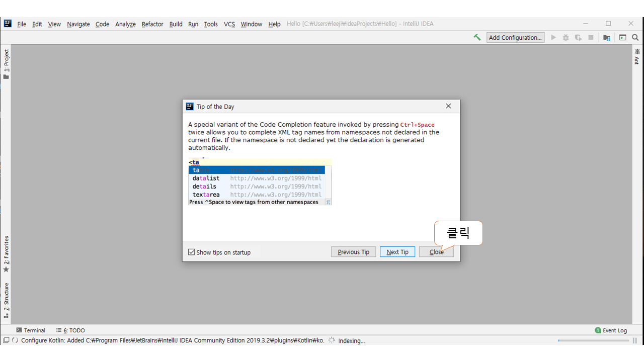Open the Project Structure icon in toolbar

(607, 37)
